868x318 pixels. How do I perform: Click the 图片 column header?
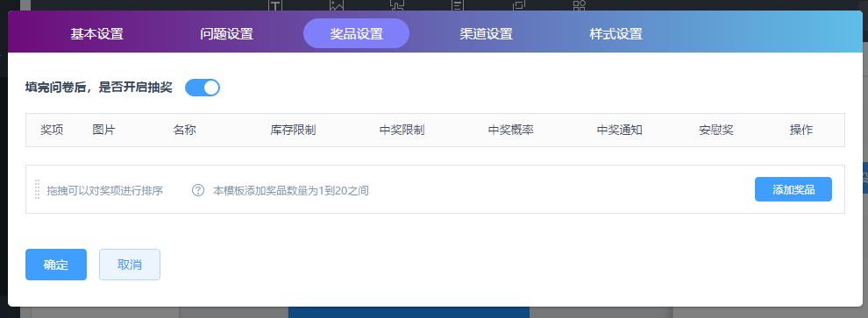[x=104, y=130]
